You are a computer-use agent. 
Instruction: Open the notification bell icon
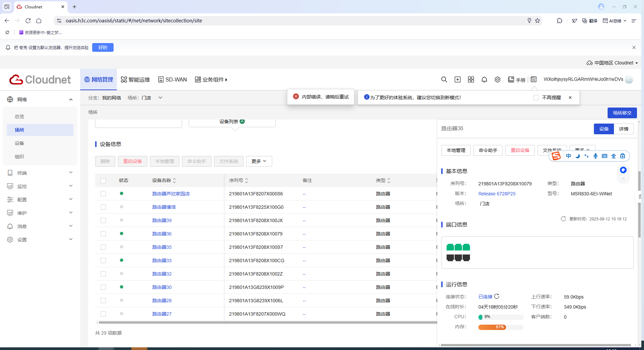coord(484,79)
